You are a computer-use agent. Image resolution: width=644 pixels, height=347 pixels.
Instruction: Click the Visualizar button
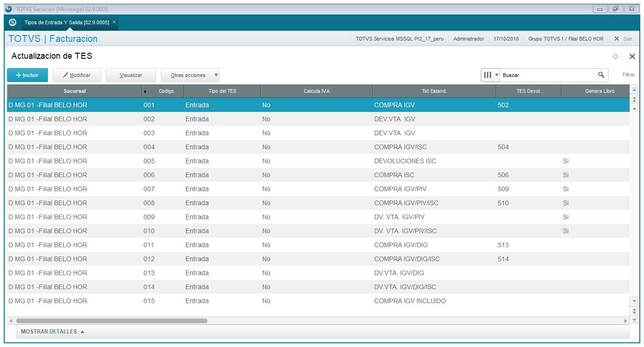pos(131,75)
